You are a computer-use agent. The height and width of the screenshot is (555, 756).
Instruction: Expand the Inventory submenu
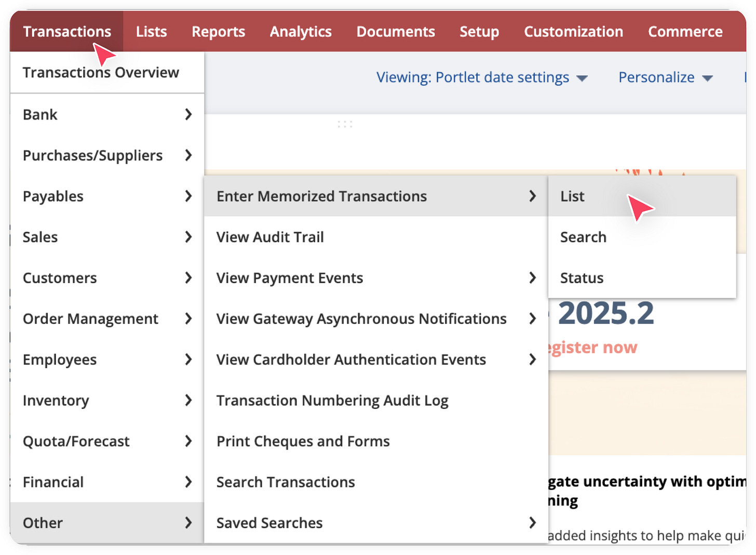click(x=107, y=400)
